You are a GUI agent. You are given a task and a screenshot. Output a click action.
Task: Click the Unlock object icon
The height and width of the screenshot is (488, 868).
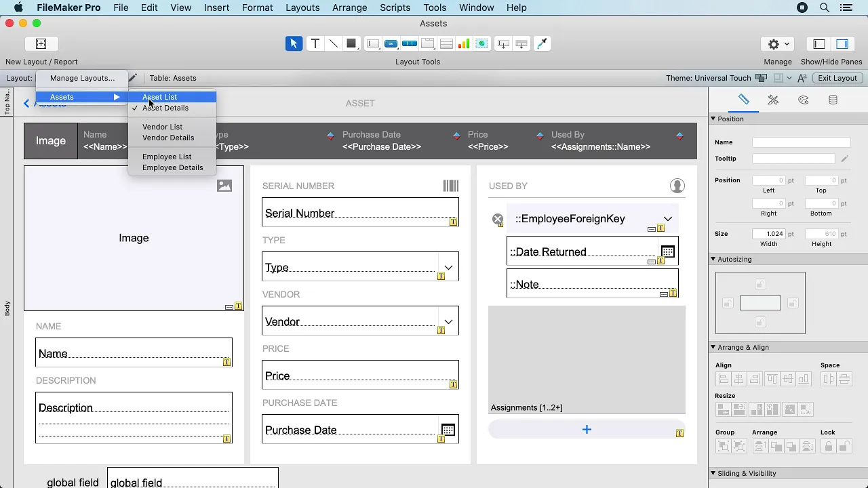(x=844, y=446)
